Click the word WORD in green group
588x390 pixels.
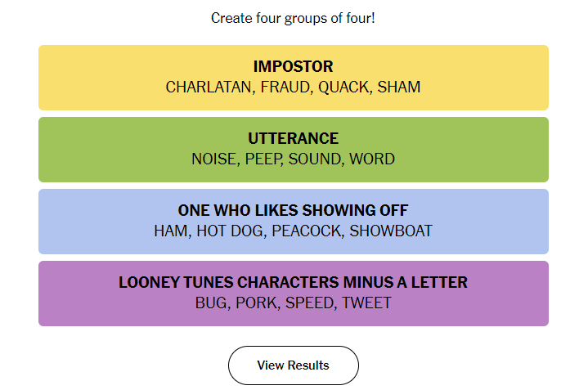click(x=372, y=159)
